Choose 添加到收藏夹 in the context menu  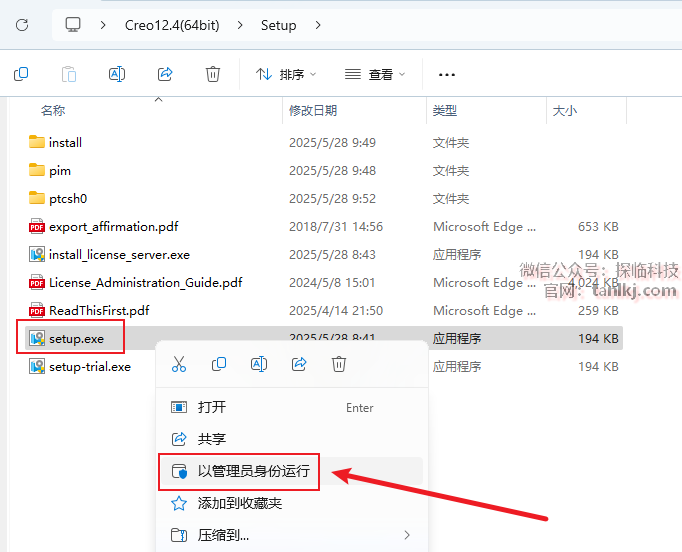[290, 503]
